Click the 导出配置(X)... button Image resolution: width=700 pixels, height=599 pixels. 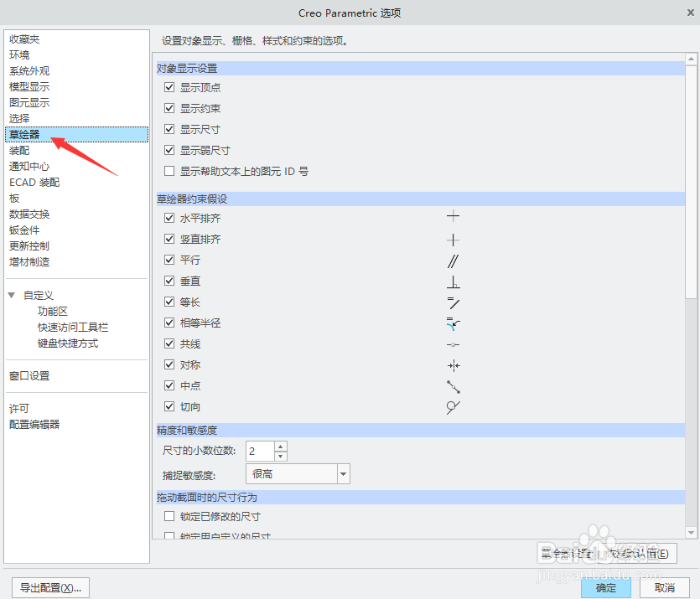coord(51,588)
